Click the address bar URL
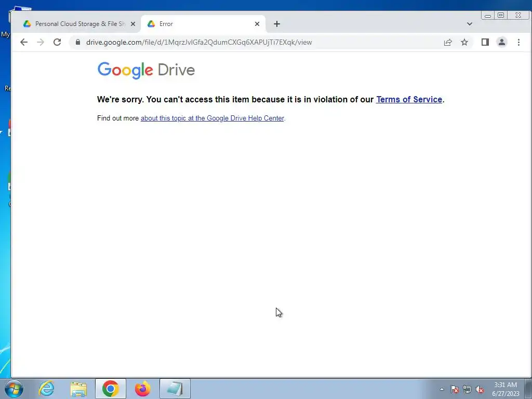The image size is (532, 399). click(199, 42)
